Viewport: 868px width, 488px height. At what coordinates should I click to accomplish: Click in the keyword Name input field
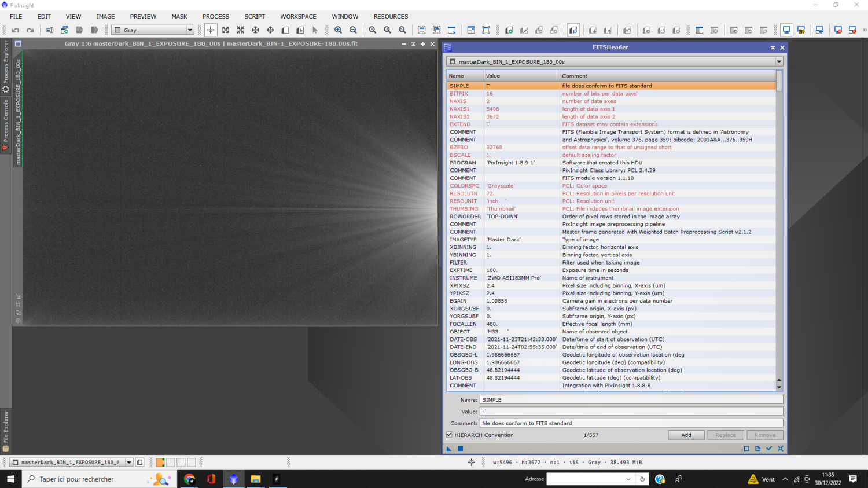631,400
